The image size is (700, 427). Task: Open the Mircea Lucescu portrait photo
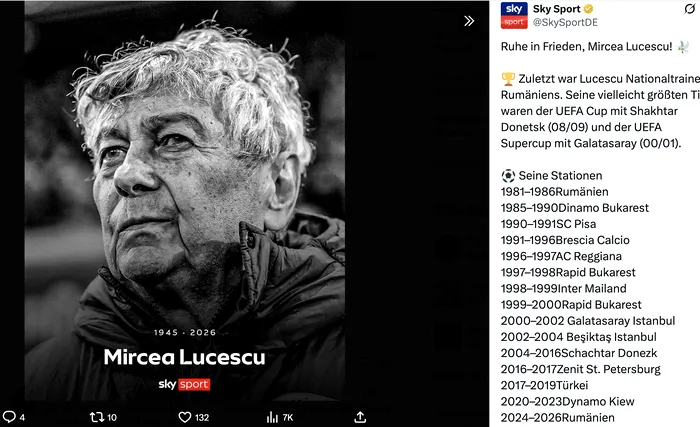pyautogui.click(x=184, y=201)
